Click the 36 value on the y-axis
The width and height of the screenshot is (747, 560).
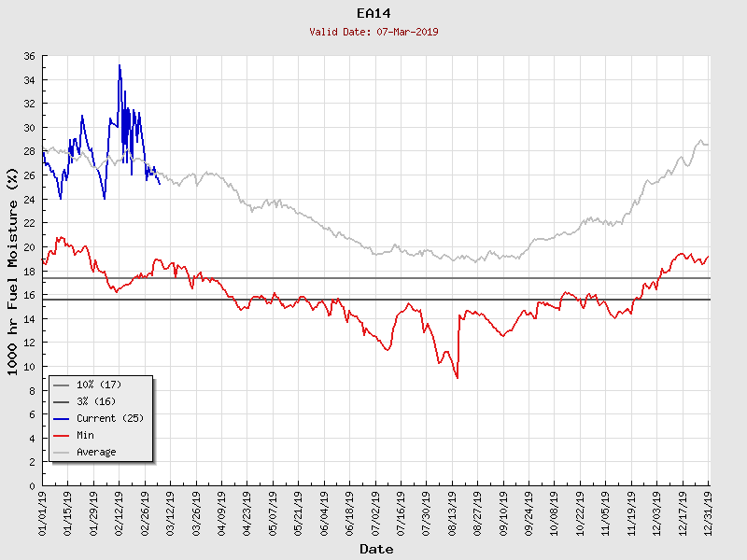[29, 57]
